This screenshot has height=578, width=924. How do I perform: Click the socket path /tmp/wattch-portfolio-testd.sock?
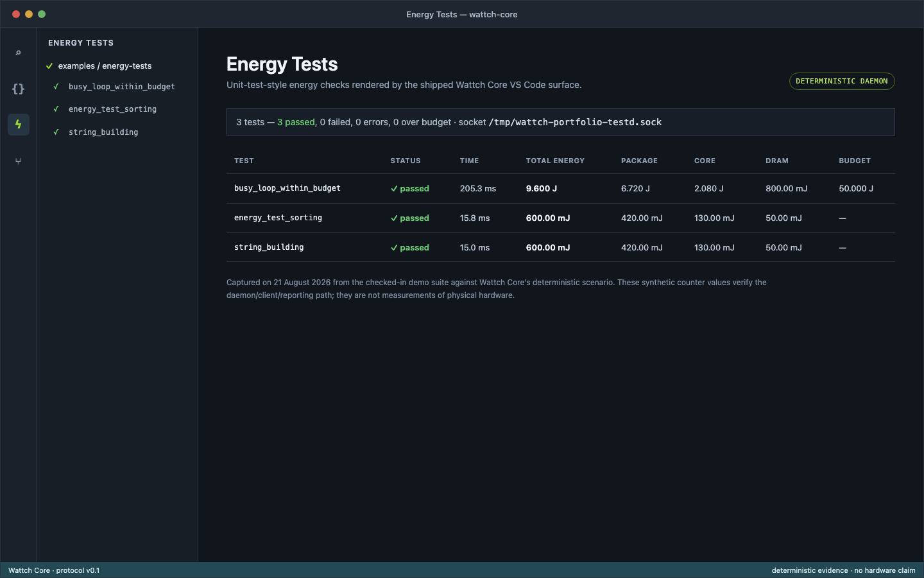[575, 122]
